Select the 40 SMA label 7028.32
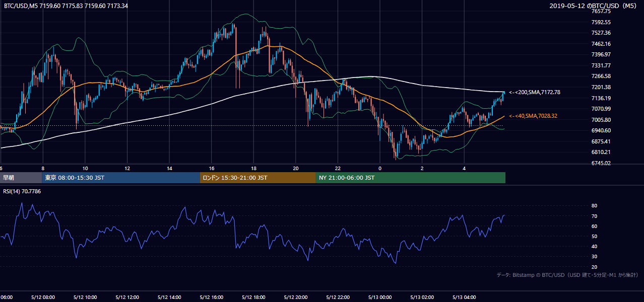This screenshot has width=644, height=302. click(533, 116)
